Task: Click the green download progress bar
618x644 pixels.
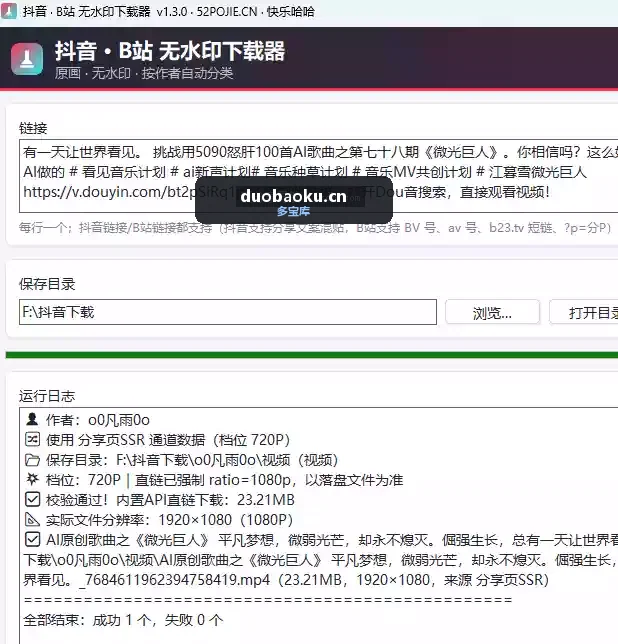Action: (x=312, y=355)
